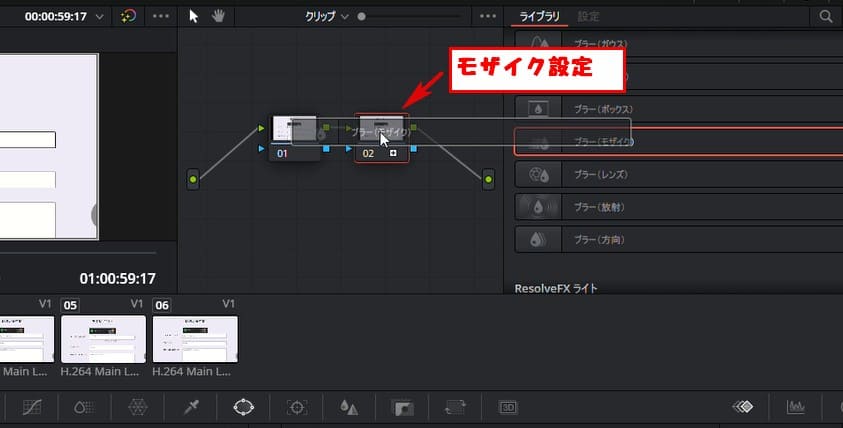Switch to the 設定 tab
The image size is (843, 428).
click(x=589, y=17)
